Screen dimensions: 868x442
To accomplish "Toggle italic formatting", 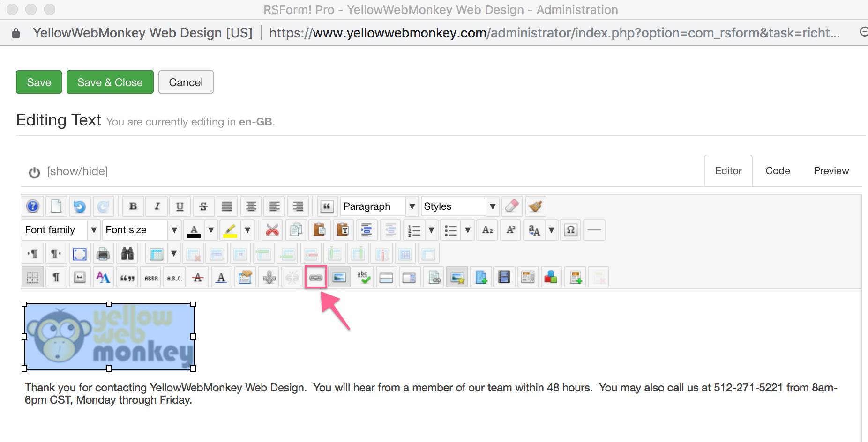I will click(x=157, y=206).
